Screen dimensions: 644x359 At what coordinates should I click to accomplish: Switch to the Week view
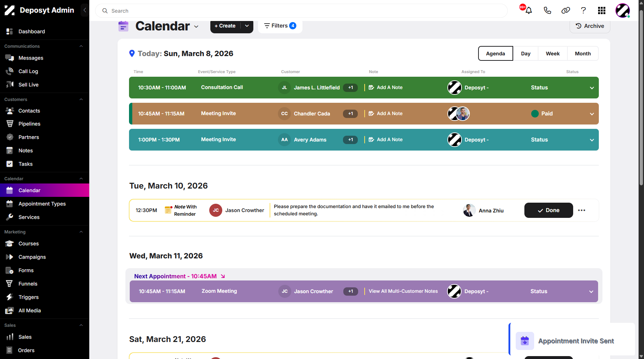pos(553,54)
